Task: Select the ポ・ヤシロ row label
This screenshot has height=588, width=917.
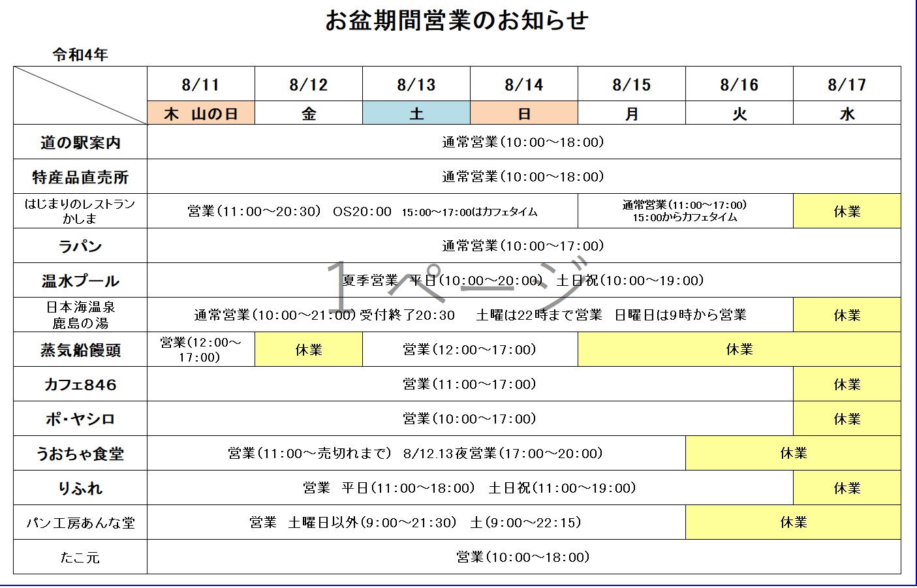Action: click(x=80, y=419)
